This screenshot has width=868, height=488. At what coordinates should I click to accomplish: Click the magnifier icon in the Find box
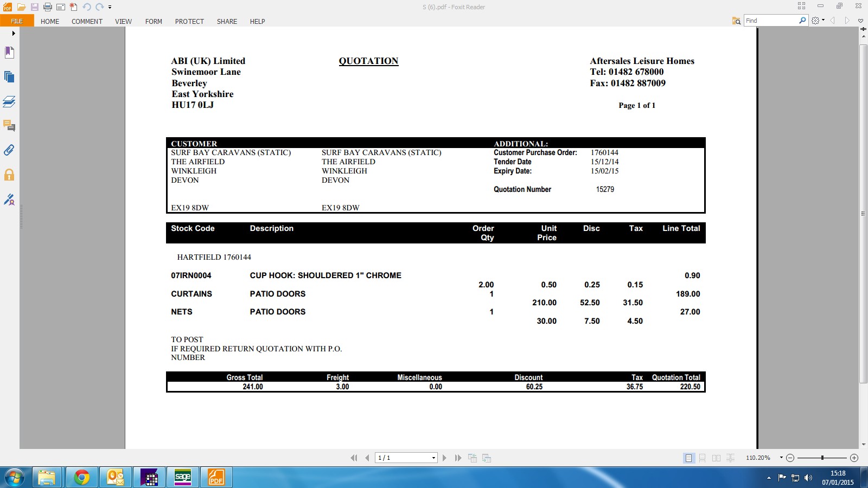803,21
